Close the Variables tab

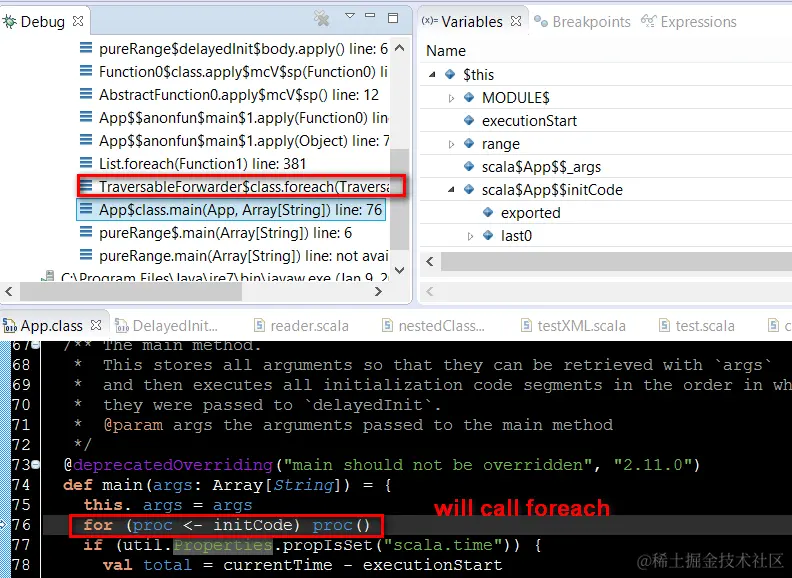(x=516, y=21)
